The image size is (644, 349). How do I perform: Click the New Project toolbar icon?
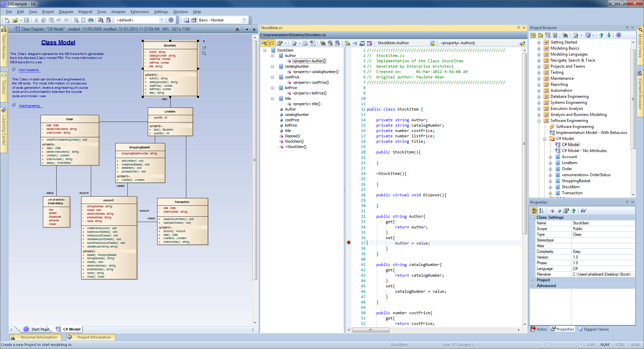point(7,20)
